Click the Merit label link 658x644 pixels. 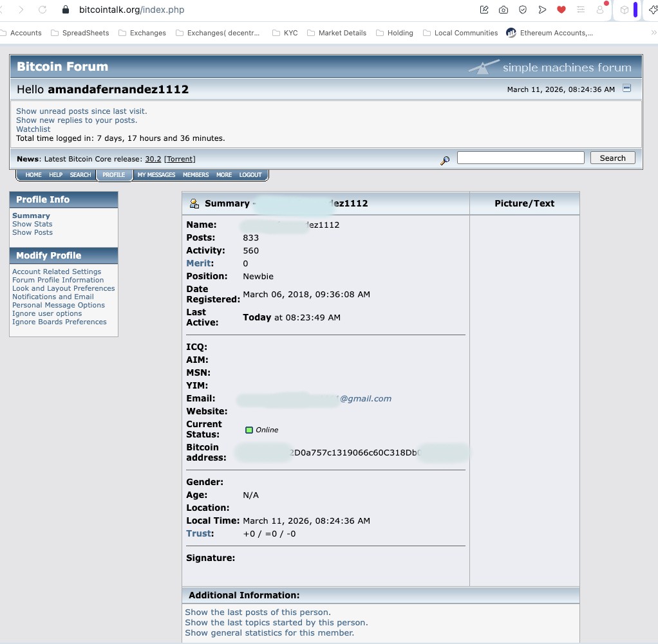click(198, 263)
